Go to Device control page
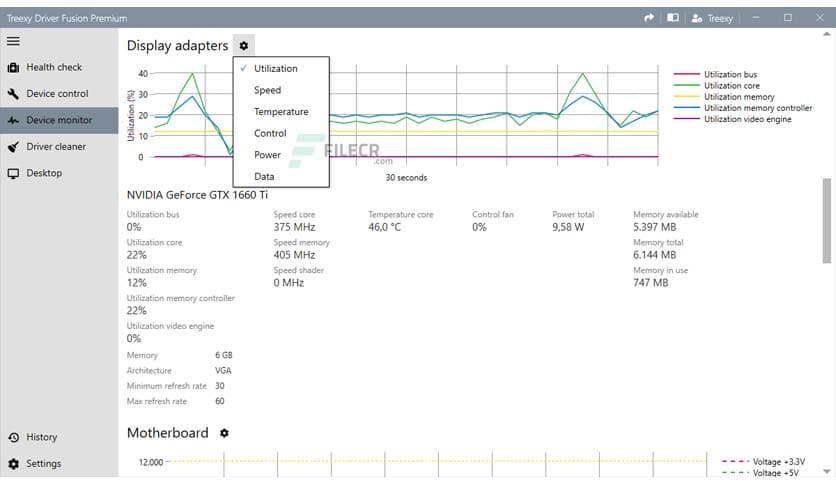The image size is (836, 484). pos(57,94)
